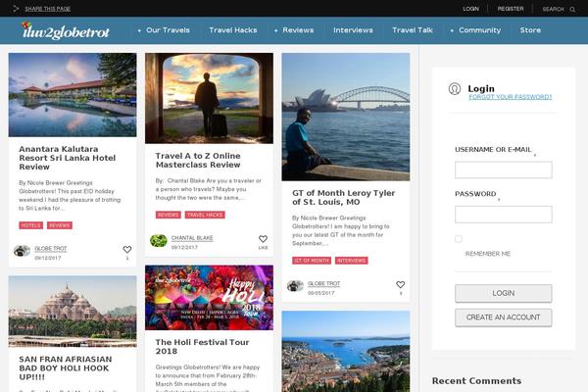588x392 pixels.
Task: Open Chantal Blake author avatar
Action: pyautogui.click(x=159, y=240)
